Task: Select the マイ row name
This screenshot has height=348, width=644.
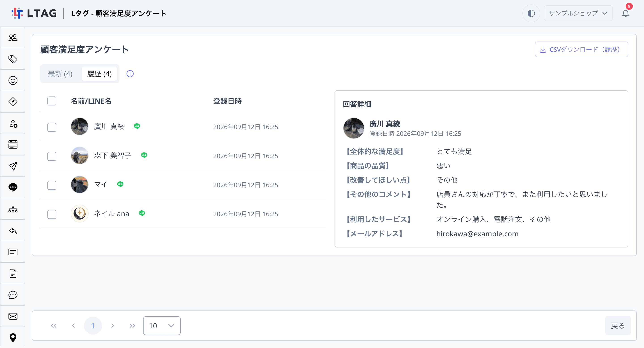Action: [101, 185]
